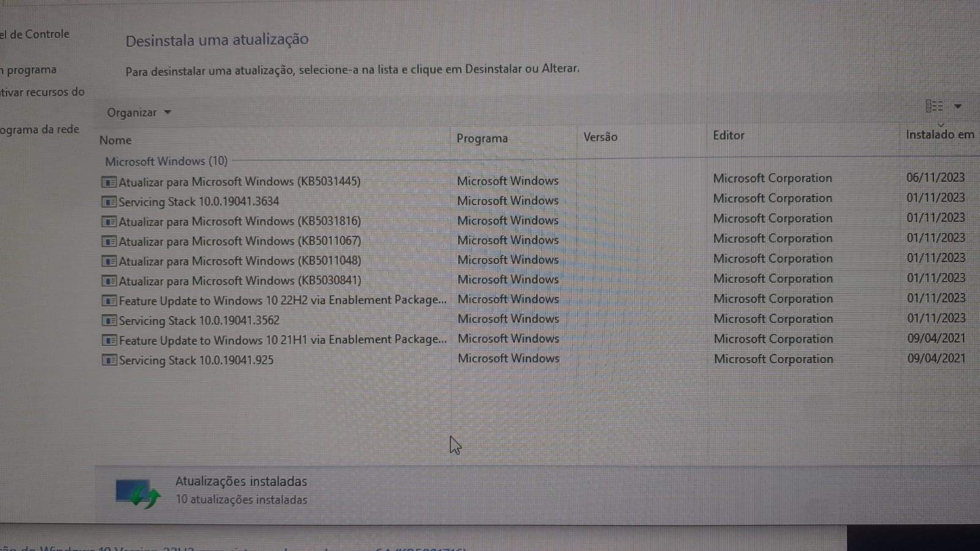The height and width of the screenshot is (551, 980).
Task: Click icon of Servicing Stack 10.0.19041.3634
Action: tap(109, 201)
